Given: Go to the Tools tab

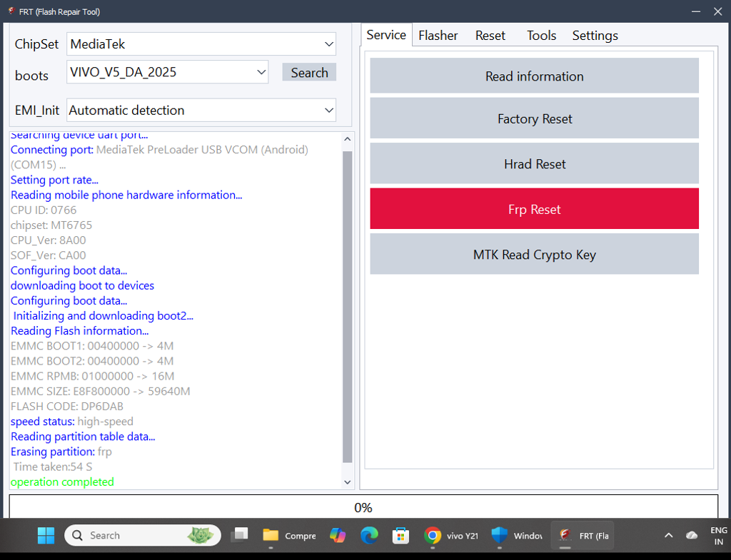Looking at the screenshot, I should [541, 36].
